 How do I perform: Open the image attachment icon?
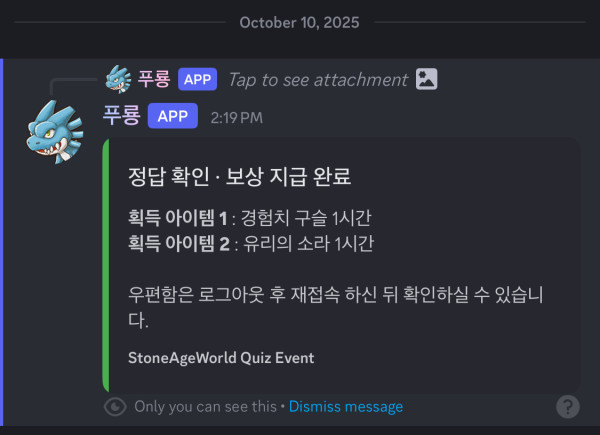[x=427, y=79]
